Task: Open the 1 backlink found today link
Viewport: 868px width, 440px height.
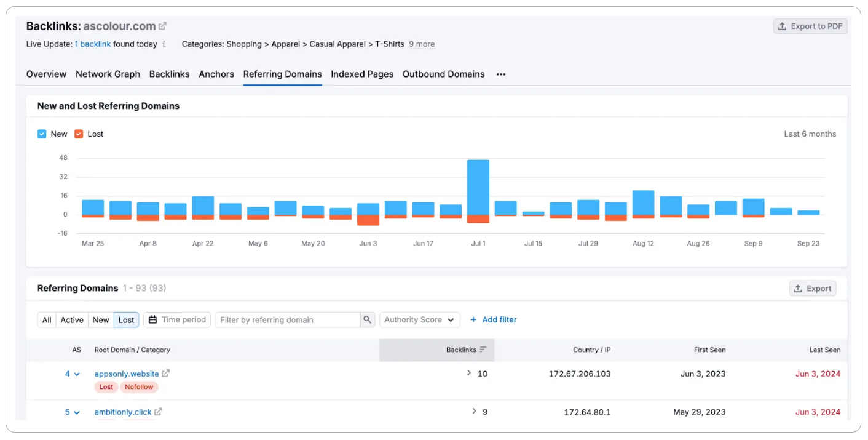Action: click(93, 44)
